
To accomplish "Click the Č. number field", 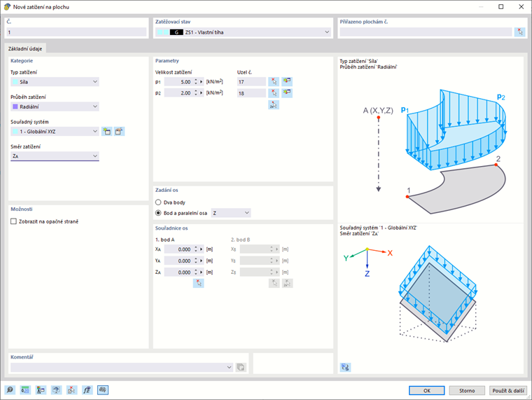I will (x=76, y=32).
